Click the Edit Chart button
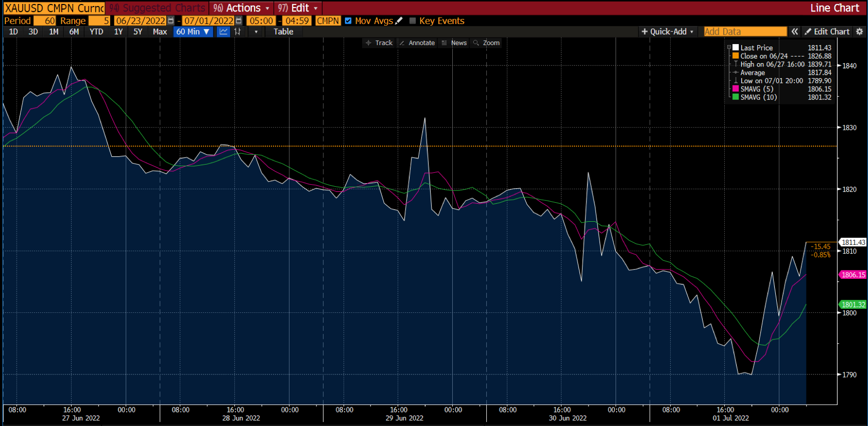The image size is (868, 426). coord(827,32)
